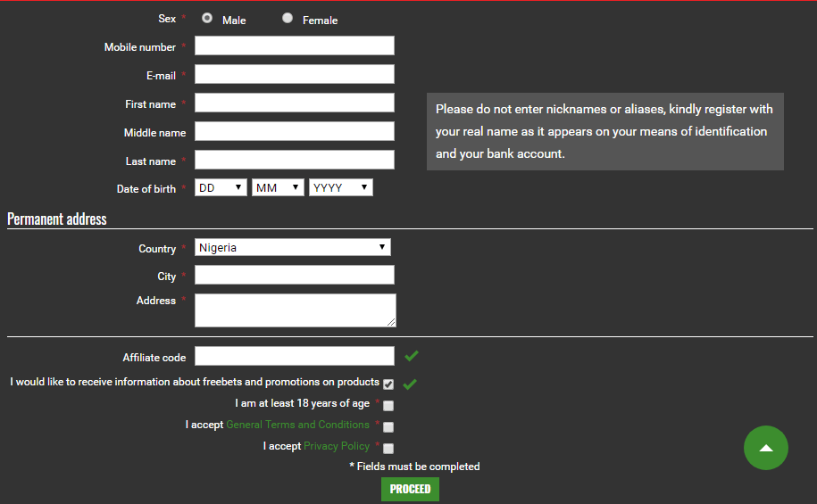Uncheck the freebets and promotions checkbox
817x504 pixels.
[388, 384]
